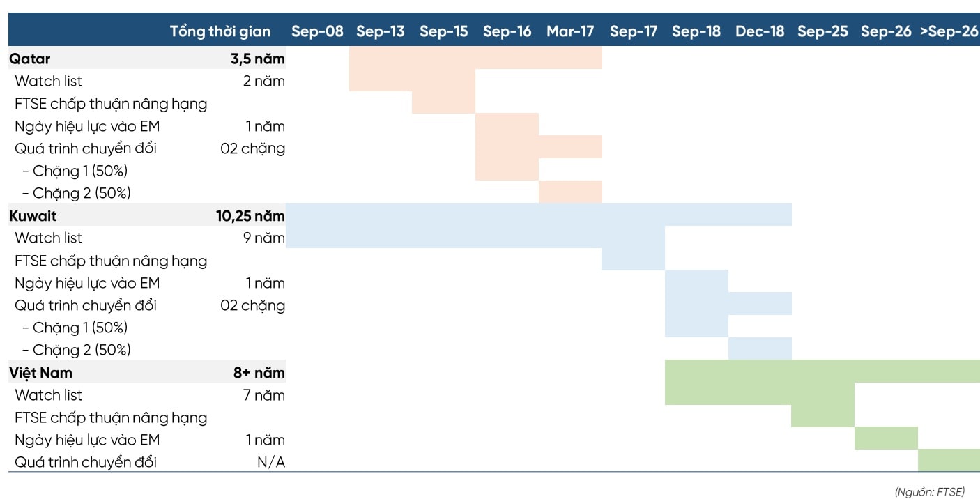The width and height of the screenshot is (980, 499).
Task: Click the ">Sep-26" column header
Action: [949, 31]
